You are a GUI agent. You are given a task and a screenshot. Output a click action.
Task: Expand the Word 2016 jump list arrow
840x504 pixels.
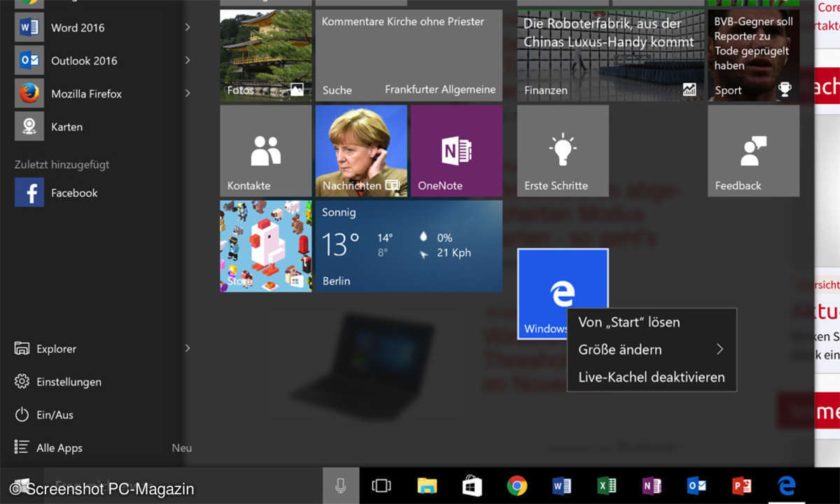pos(188,27)
